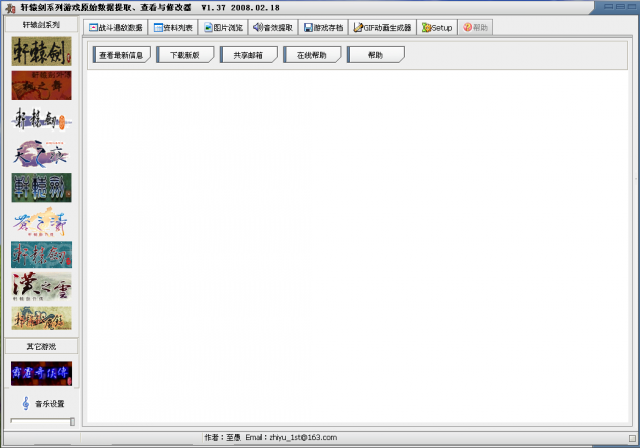Switch to the 资料列表 tab
Image resolution: width=640 pixels, height=448 pixels.
[x=173, y=27]
